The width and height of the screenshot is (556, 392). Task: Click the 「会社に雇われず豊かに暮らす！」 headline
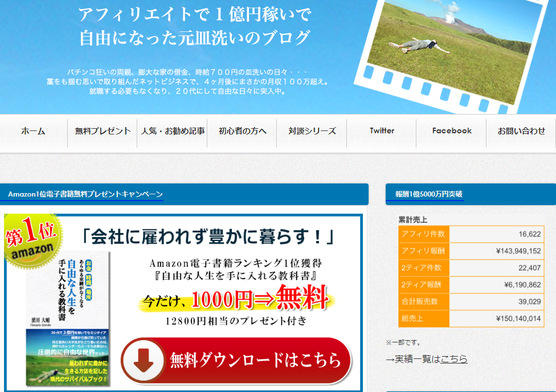click(x=207, y=236)
